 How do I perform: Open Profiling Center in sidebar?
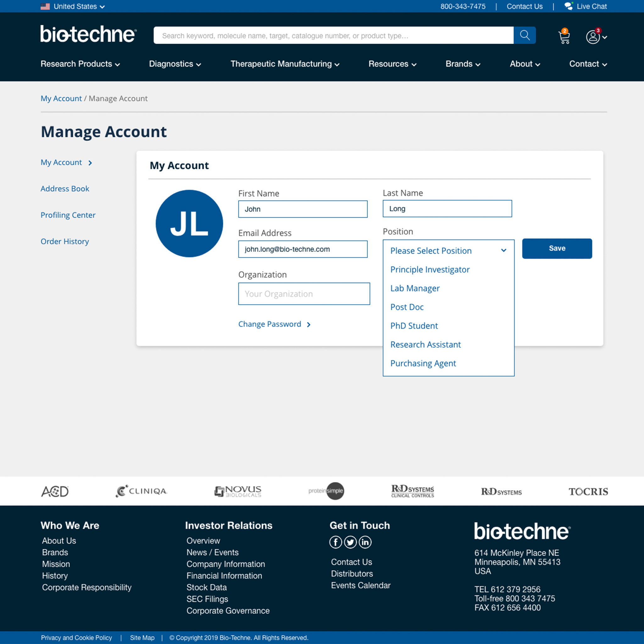pos(68,215)
